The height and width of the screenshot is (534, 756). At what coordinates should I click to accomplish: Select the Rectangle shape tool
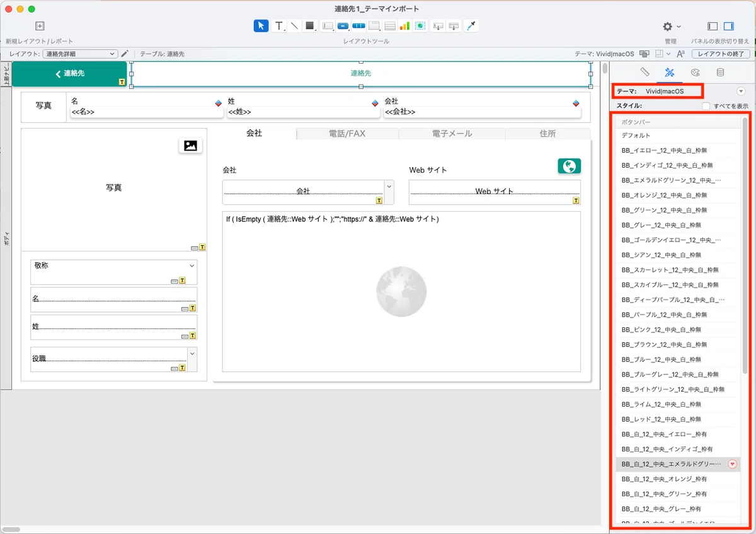click(310, 26)
